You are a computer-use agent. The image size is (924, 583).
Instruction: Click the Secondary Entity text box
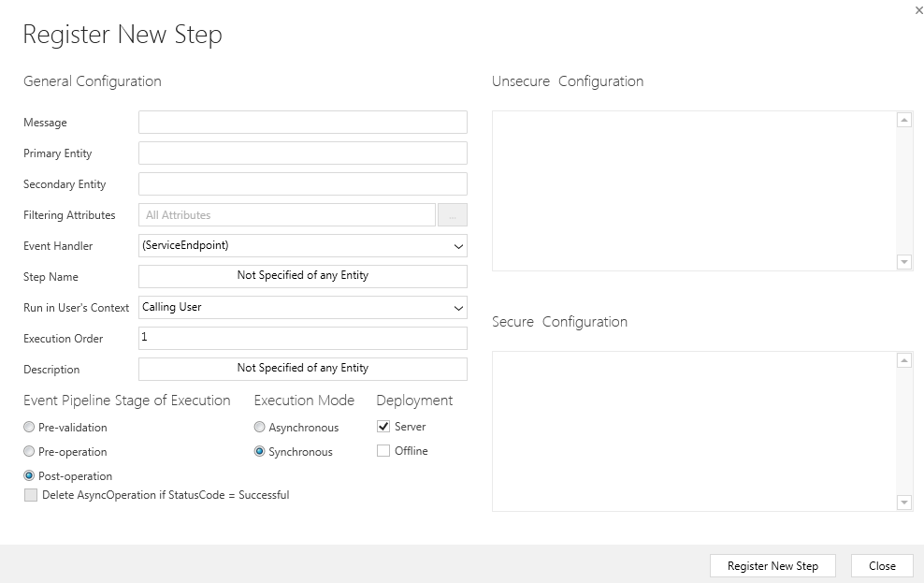[302, 184]
